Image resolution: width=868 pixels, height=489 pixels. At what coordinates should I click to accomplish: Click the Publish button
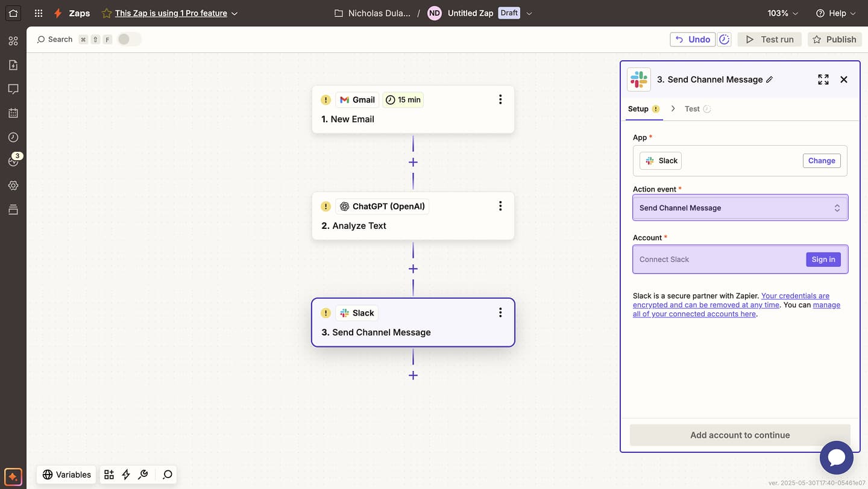tap(834, 39)
